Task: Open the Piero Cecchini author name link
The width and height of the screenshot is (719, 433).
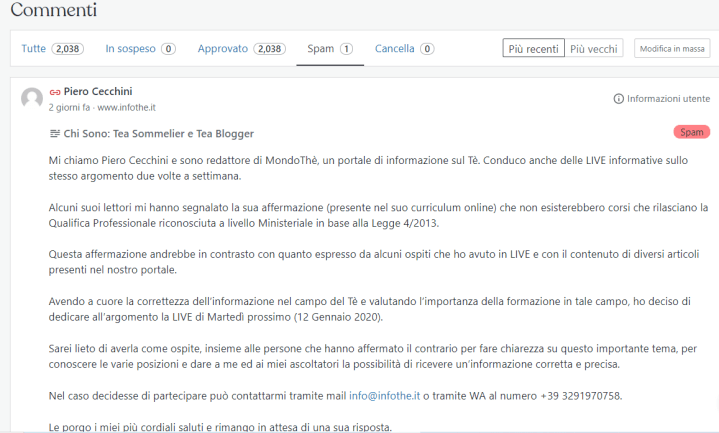Action: [x=98, y=91]
